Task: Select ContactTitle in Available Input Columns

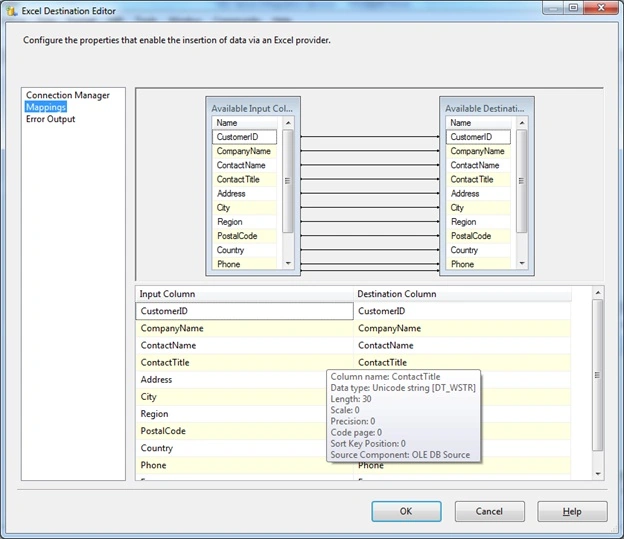Action: [x=244, y=180]
